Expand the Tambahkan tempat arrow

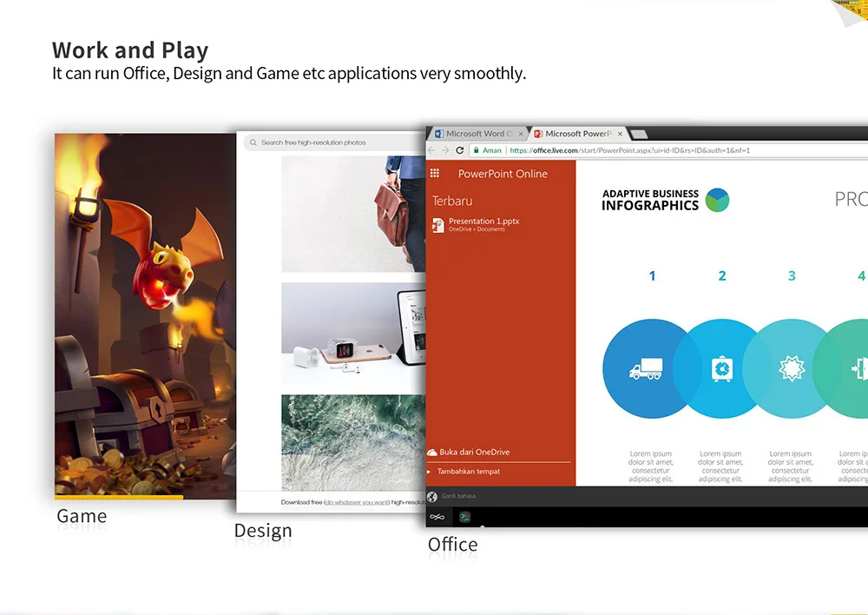pos(429,472)
